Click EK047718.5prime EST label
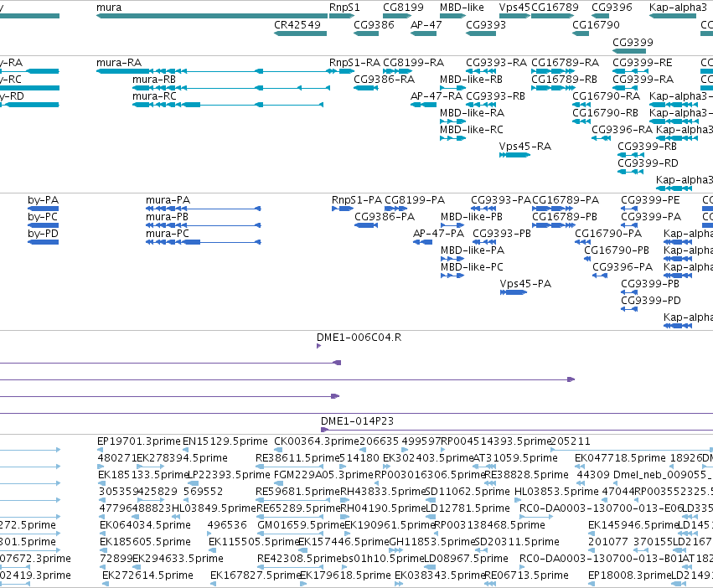Image resolution: width=713 pixels, height=588 pixels. click(x=620, y=457)
